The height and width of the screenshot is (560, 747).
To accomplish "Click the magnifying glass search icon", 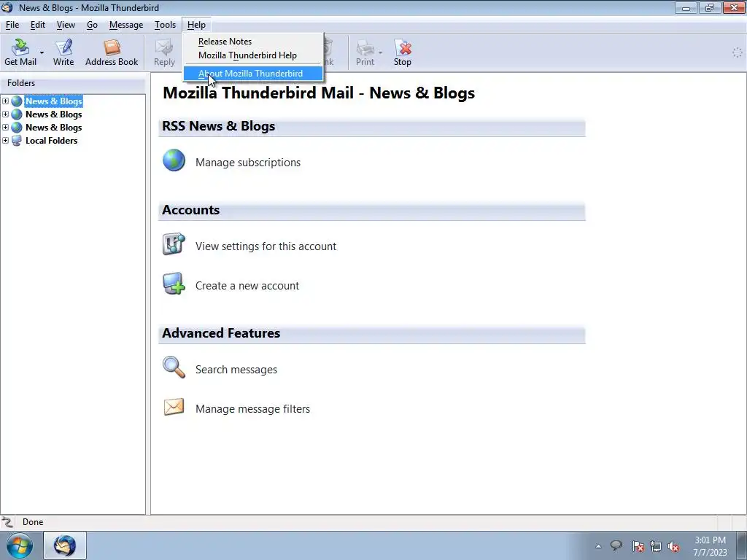I will (174, 367).
